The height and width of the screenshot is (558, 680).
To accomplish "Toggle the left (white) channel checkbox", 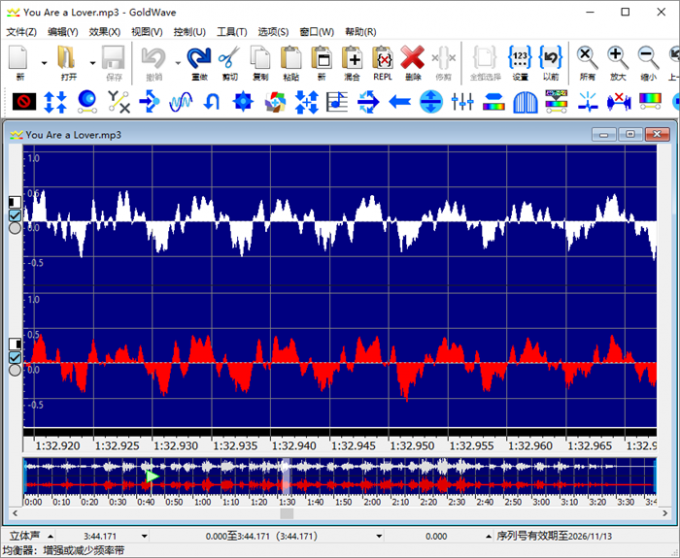I will 15,215.
